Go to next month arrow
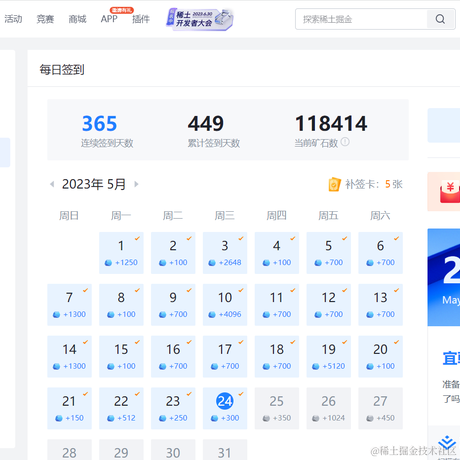The height and width of the screenshot is (460, 460). [x=136, y=184]
